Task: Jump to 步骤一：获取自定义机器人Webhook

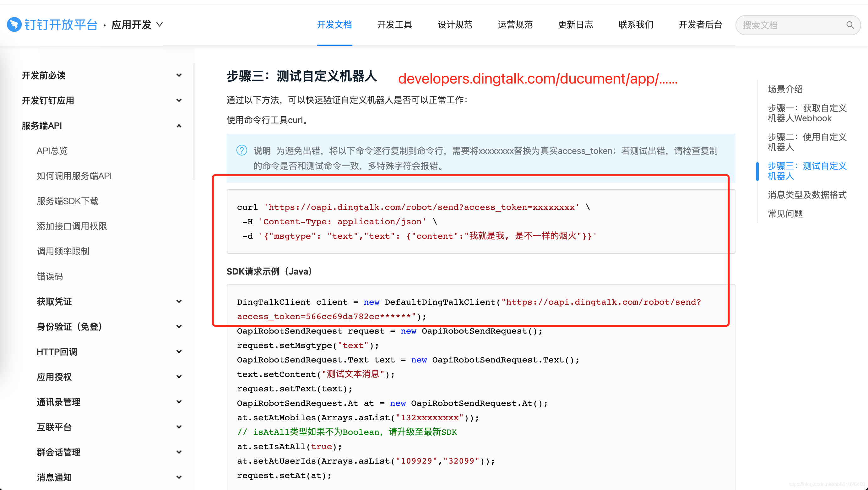Action: point(807,113)
